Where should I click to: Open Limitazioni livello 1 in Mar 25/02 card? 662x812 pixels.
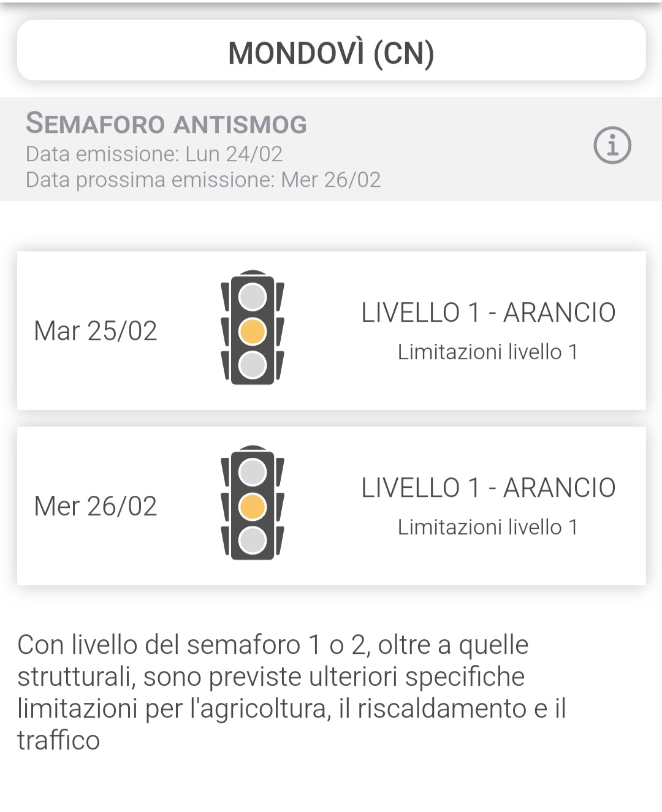[488, 352]
